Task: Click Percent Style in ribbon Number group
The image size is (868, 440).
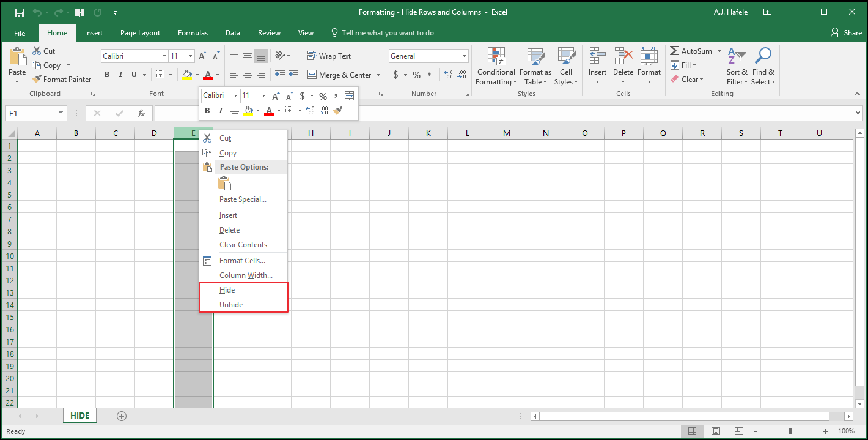Action: coord(416,75)
